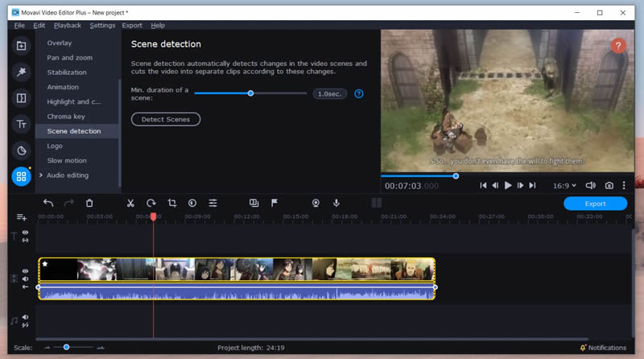644x359 pixels.
Task: Mute the audio track speaker
Action: [x=25, y=317]
